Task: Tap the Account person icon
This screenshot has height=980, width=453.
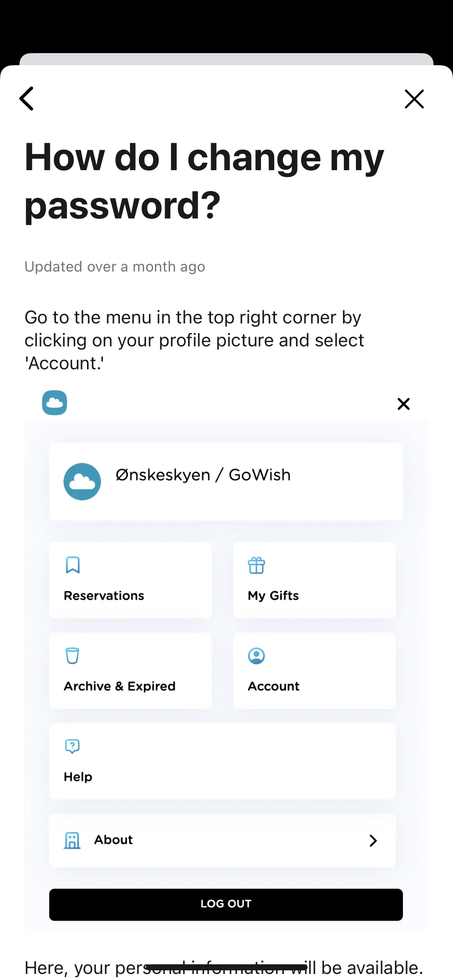Action: 256,656
